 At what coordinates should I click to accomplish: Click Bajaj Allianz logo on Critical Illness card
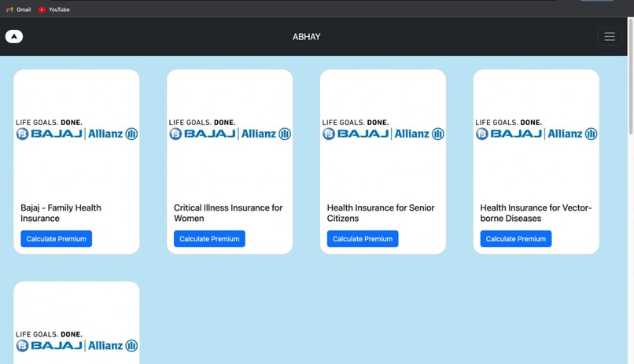pos(230,130)
